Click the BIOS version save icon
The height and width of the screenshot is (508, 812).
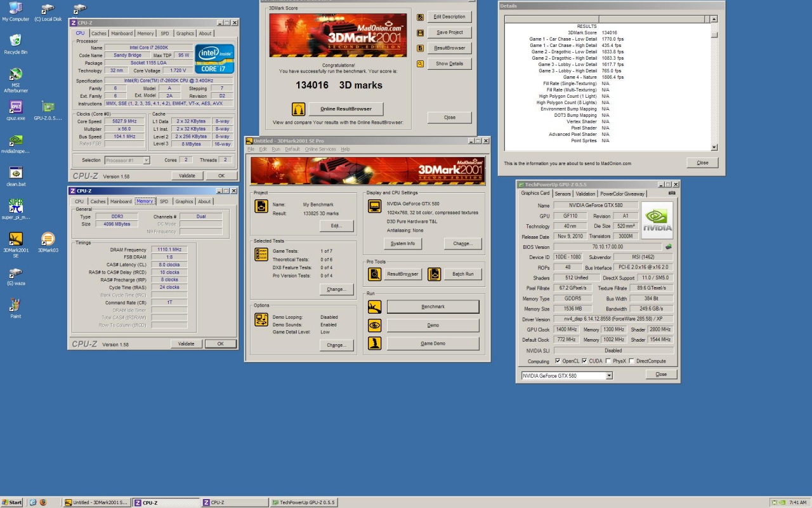[668, 247]
